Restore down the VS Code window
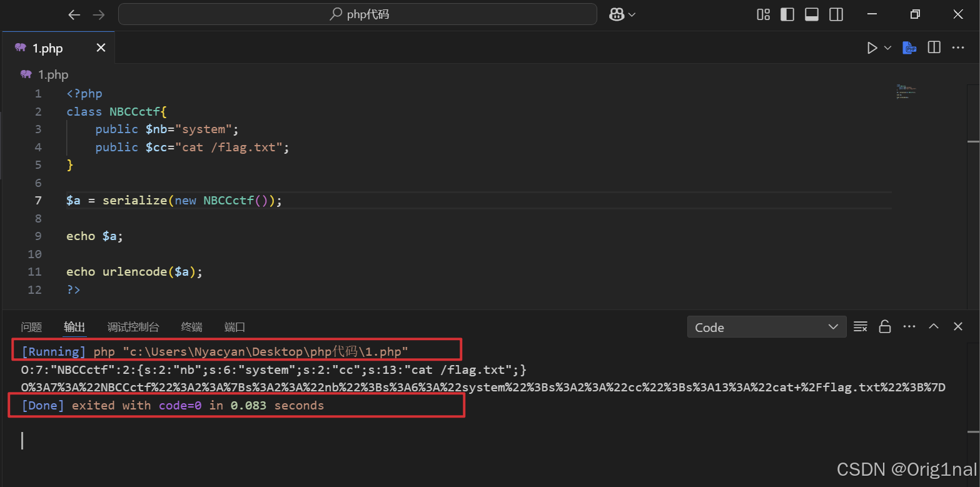The height and width of the screenshot is (487, 980). pos(915,14)
